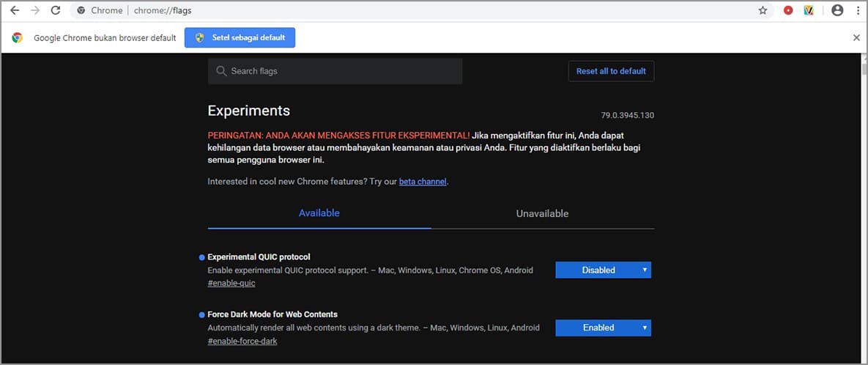Screen dimensions: 868x365
Task: Open the profile avatar menu
Action: coord(837,11)
